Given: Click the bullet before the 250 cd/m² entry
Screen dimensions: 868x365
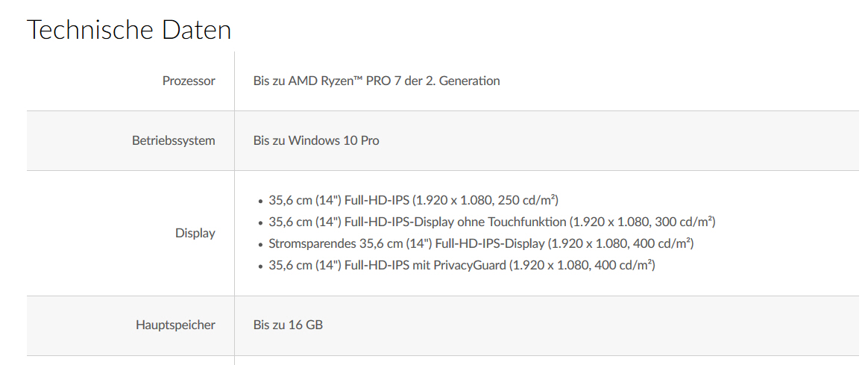Looking at the screenshot, I should [x=260, y=202].
